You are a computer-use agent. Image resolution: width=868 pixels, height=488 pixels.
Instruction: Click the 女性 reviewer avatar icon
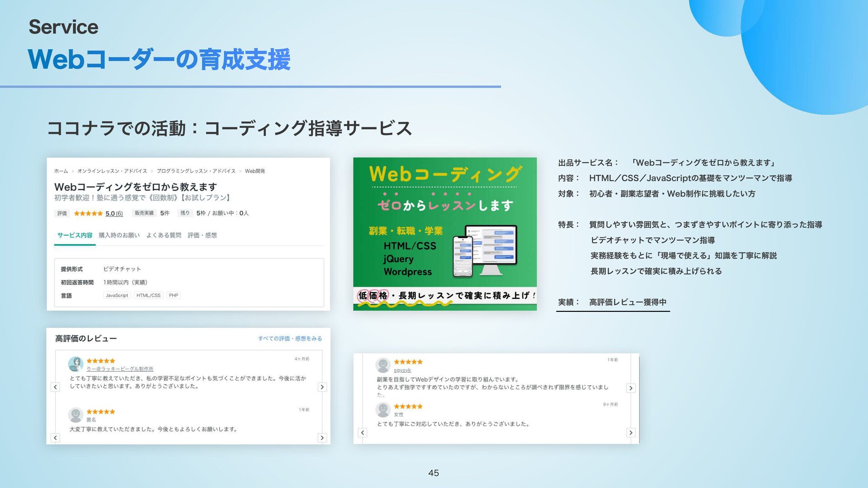point(383,409)
